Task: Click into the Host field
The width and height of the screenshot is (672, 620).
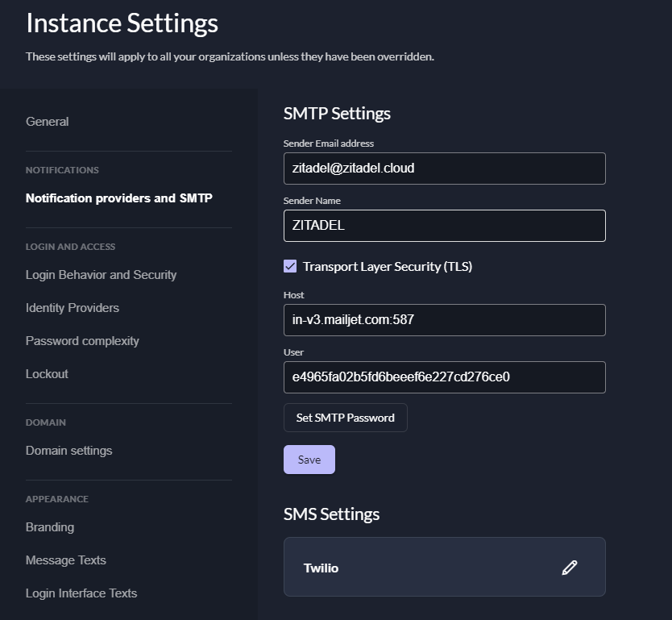Action: [444, 320]
